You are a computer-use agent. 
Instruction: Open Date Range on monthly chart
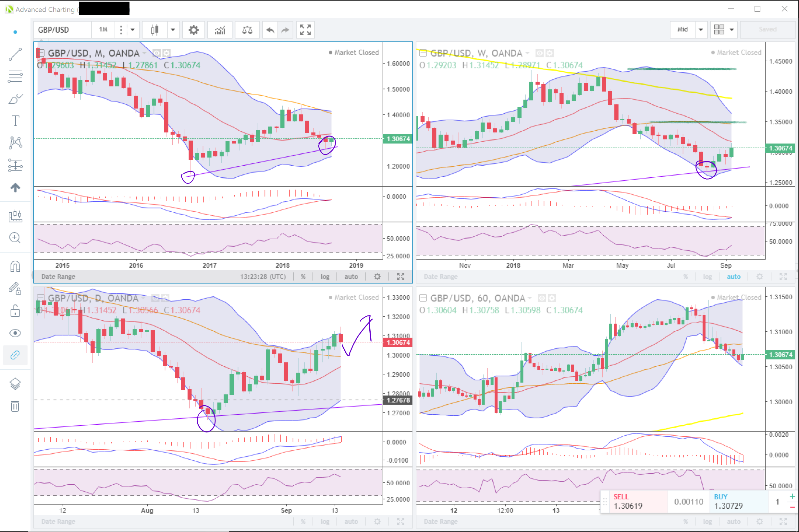[58, 277]
